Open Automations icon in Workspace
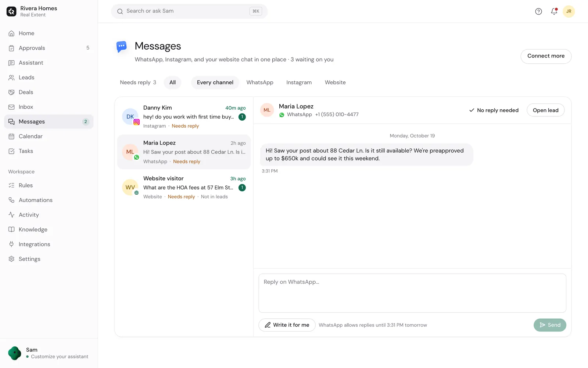The image size is (588, 368). pos(11,200)
